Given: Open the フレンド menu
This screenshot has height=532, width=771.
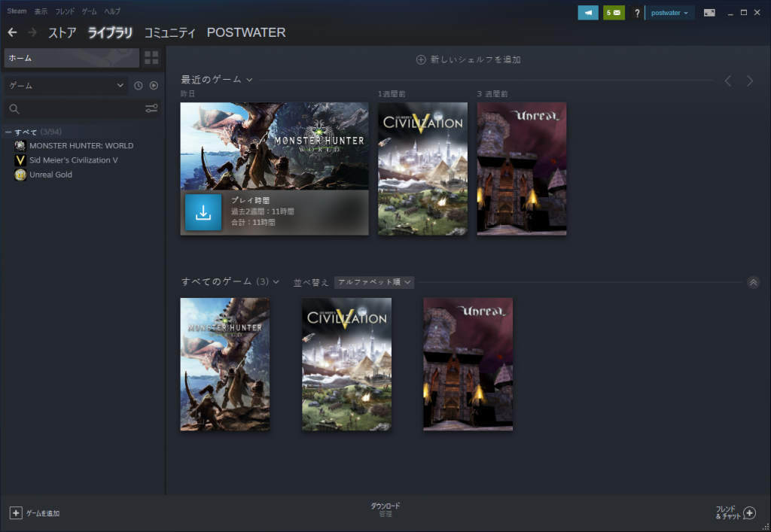Looking at the screenshot, I should 65,11.
